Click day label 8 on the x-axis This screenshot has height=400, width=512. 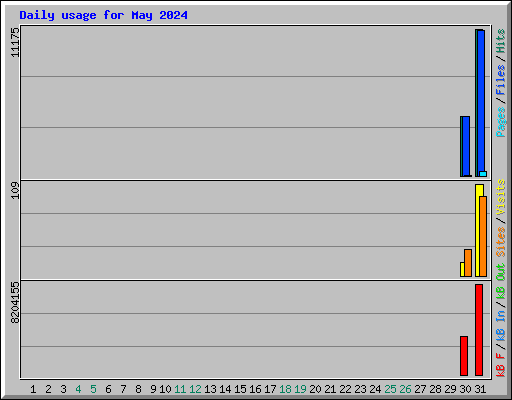(x=138, y=389)
